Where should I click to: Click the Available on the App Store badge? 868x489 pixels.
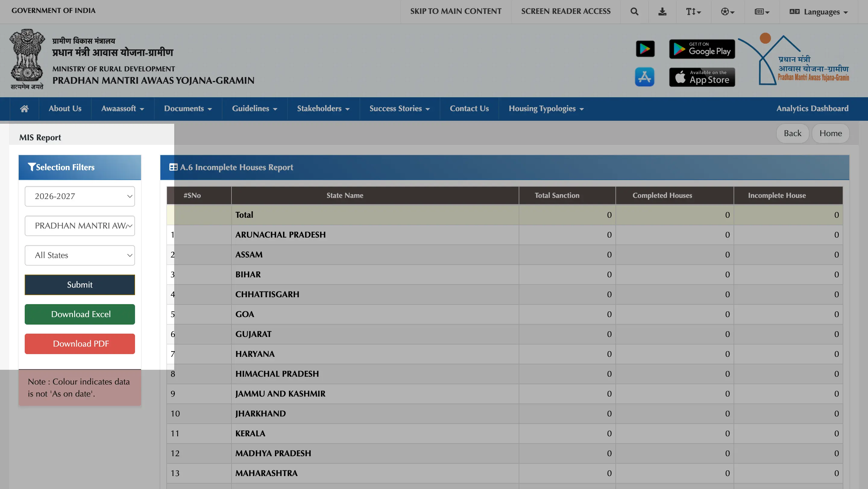tap(702, 77)
